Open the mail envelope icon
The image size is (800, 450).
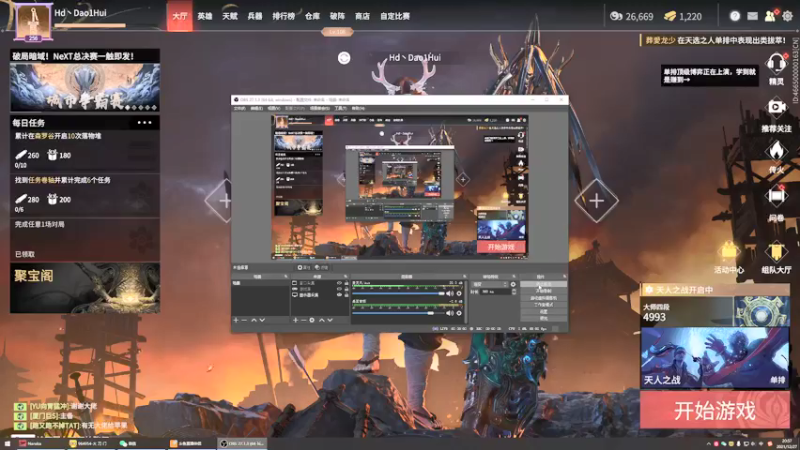[753, 16]
